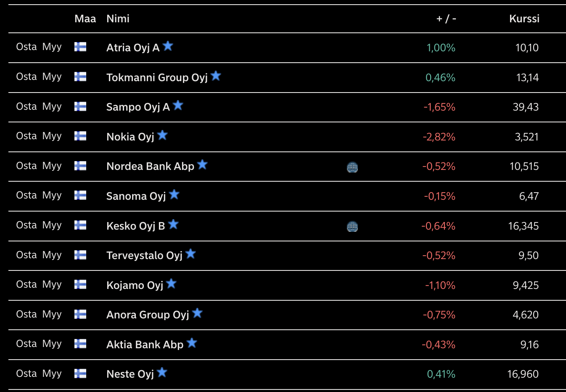The image size is (566, 392).
Task: Toggle favorite star for Tokmanni Group Oyj
Action: click(216, 76)
